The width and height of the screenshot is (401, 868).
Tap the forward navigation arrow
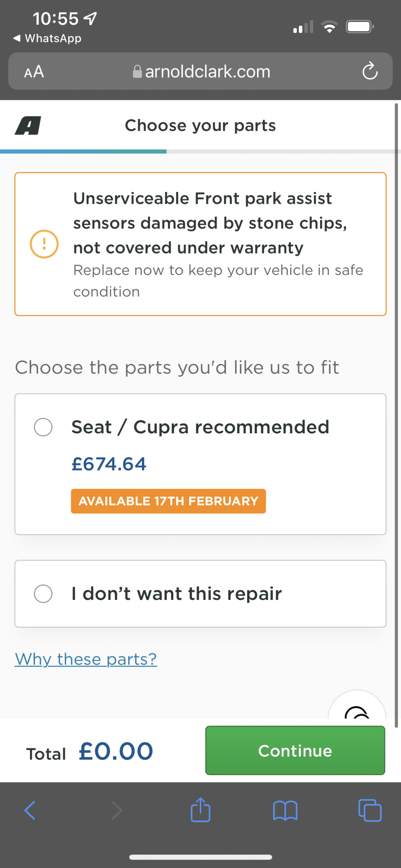117,810
